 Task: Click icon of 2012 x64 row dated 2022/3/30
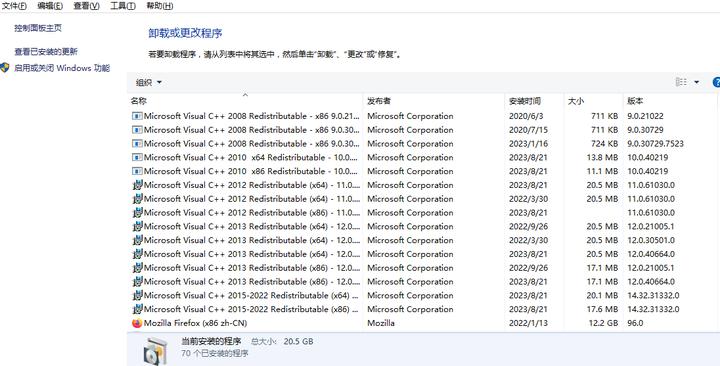tap(137, 199)
